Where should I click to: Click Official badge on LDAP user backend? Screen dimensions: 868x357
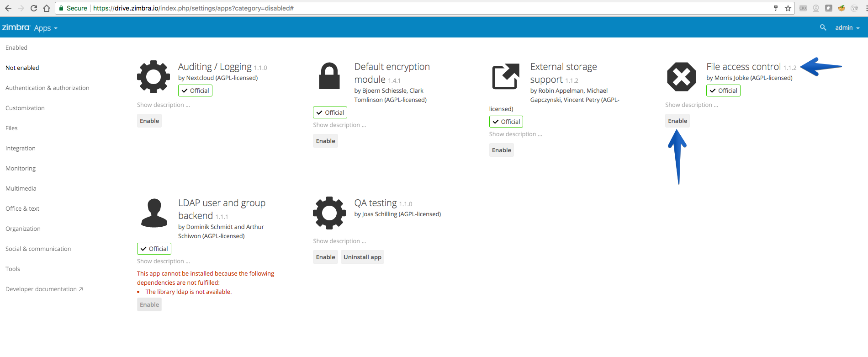coord(154,249)
